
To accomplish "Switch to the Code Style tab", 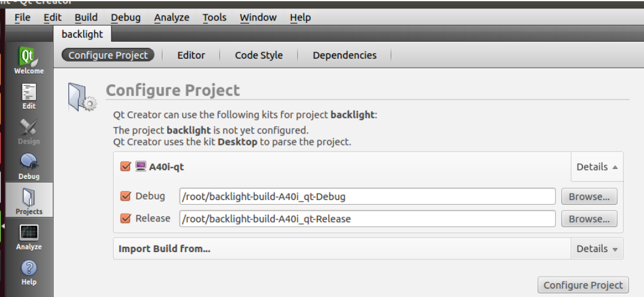I will point(259,55).
